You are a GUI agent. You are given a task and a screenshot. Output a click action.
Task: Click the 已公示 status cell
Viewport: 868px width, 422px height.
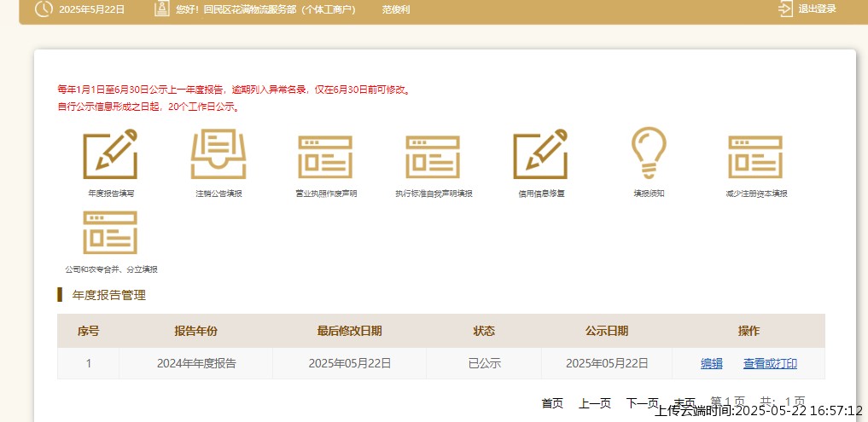click(x=484, y=363)
